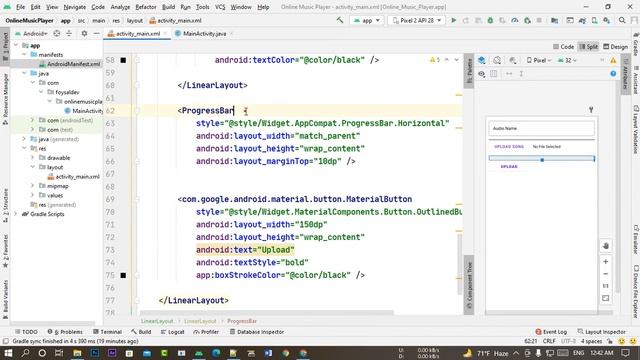Click the Search Everywhere magnifier icon
This screenshot has height=360, width=640.
tap(622, 20)
